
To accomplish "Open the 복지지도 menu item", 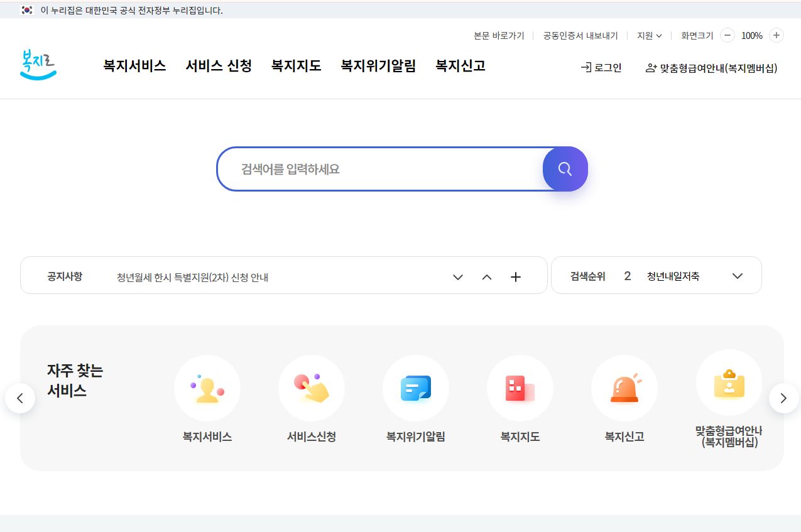I will [x=296, y=66].
